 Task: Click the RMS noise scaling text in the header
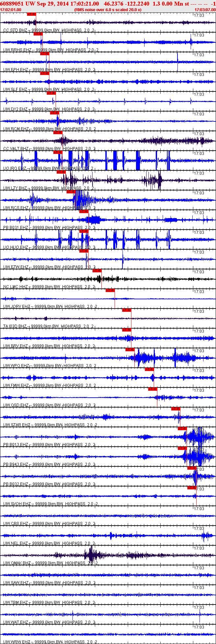[x=108, y=10]
